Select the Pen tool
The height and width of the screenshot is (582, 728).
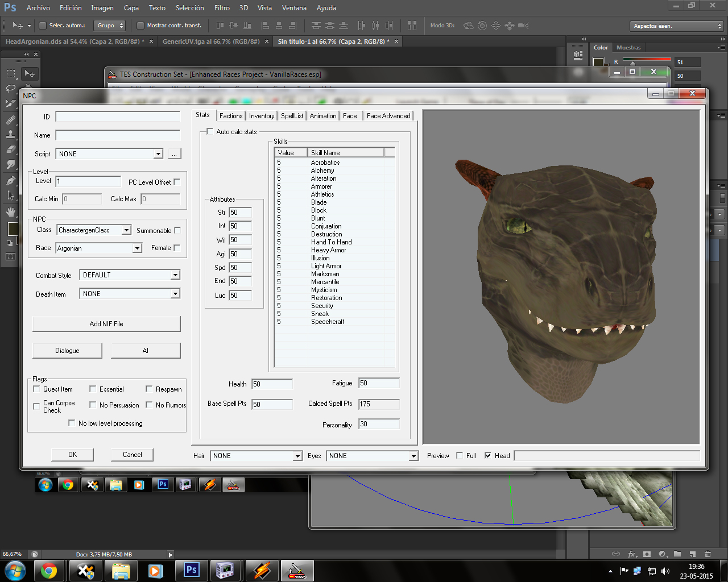11,181
